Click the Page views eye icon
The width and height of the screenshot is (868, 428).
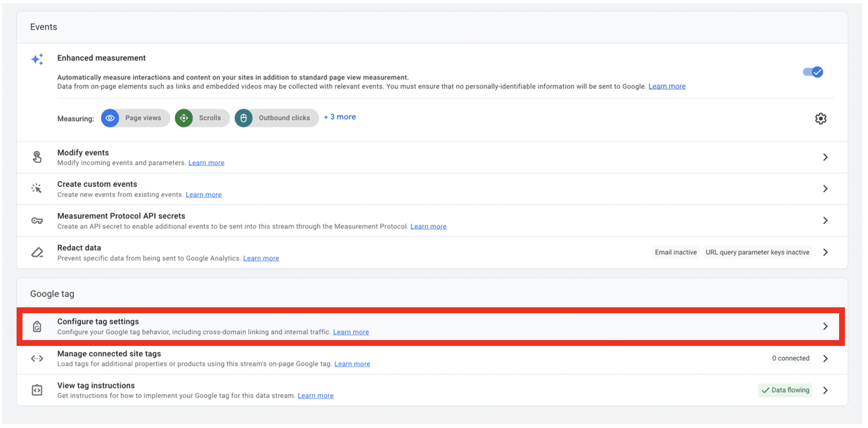pyautogui.click(x=110, y=118)
